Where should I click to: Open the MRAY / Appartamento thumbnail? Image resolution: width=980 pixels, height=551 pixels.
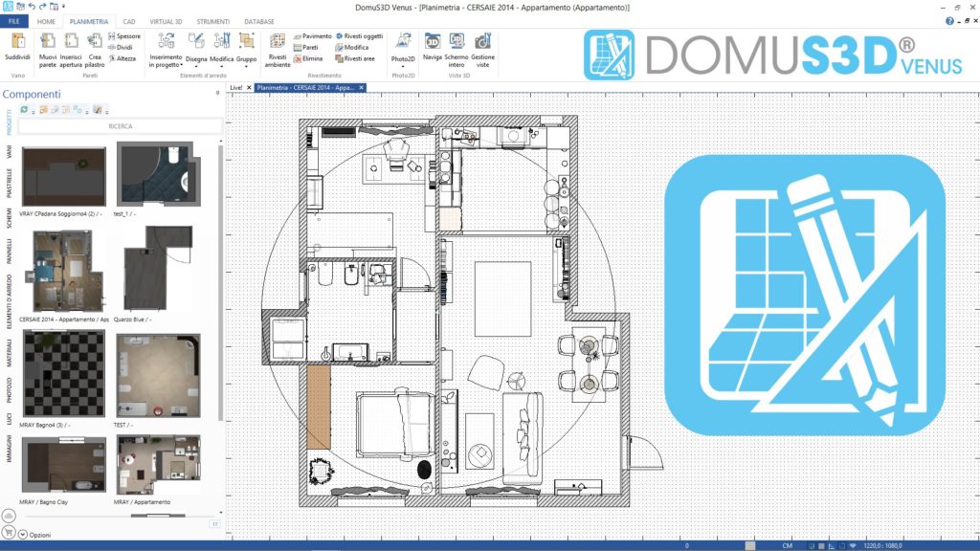coord(158,464)
